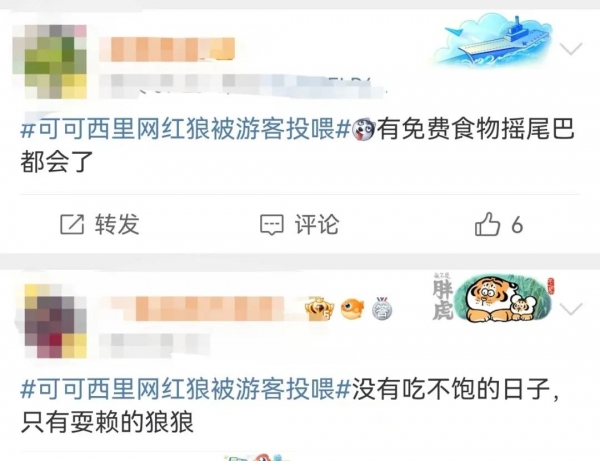Expand the first post's chevron options menu
Screen dimensions: 600x461
pyautogui.click(x=571, y=49)
